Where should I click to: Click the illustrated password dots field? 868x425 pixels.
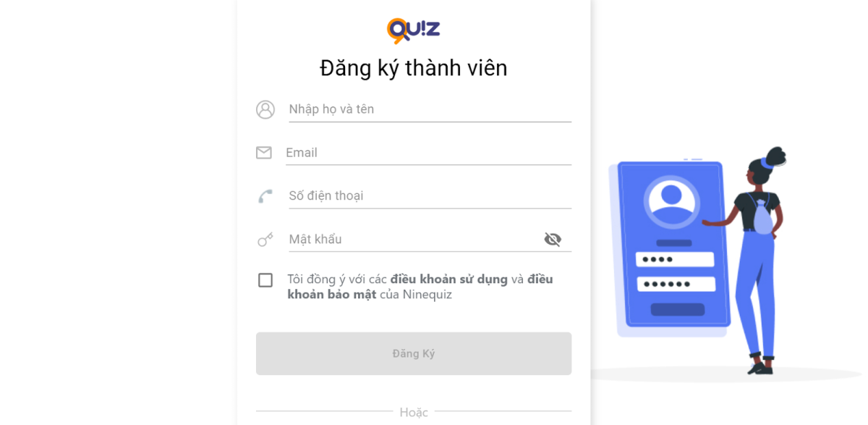click(676, 285)
